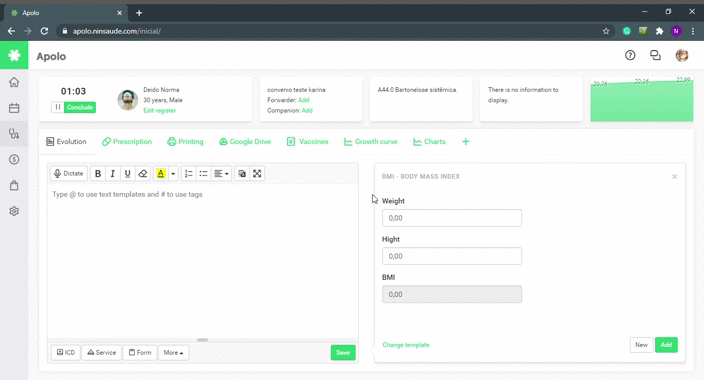Go back in browser history

[11, 31]
